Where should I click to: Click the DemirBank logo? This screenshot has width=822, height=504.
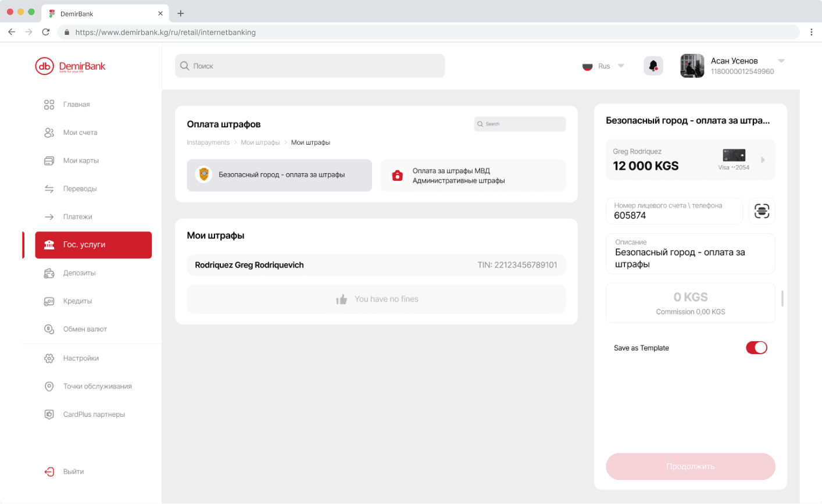[70, 66]
